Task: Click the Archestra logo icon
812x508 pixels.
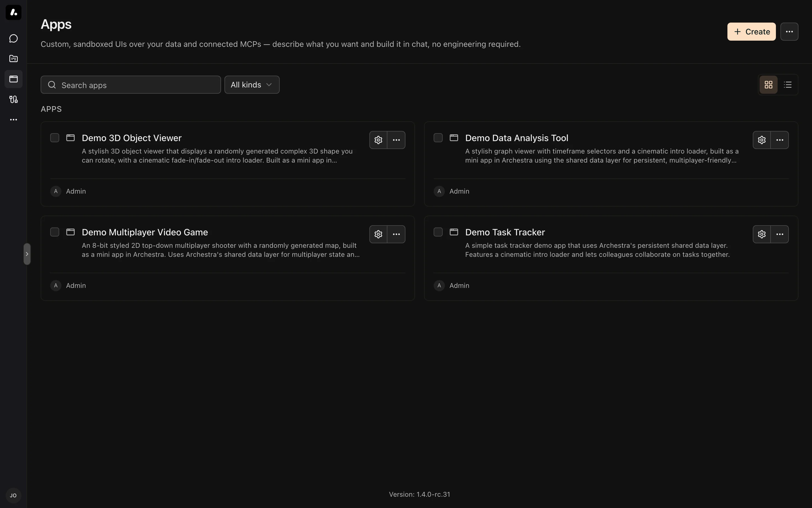Action: [14, 12]
